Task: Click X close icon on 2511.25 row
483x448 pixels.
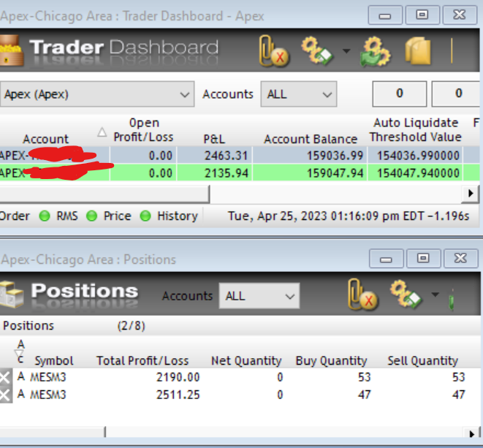Action: click(6, 395)
